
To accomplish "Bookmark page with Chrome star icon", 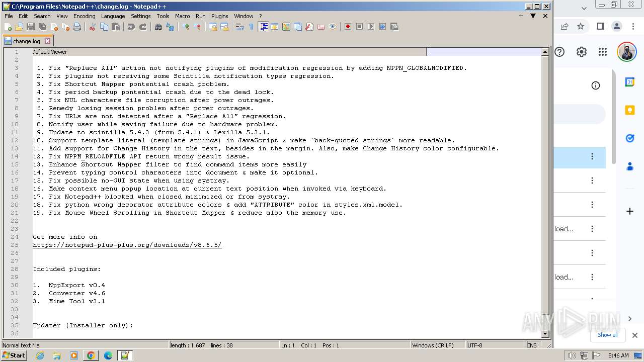I will [x=581, y=27].
